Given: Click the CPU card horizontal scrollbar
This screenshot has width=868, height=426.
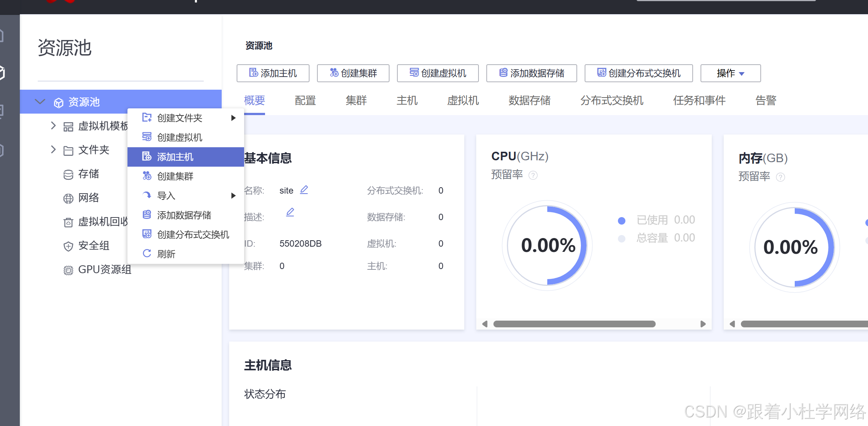Looking at the screenshot, I should point(574,324).
